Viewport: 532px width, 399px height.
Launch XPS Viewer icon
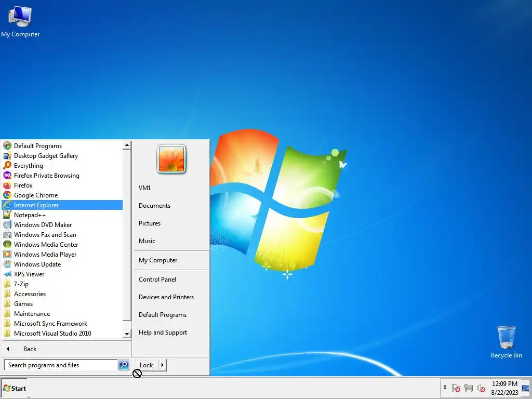coord(7,274)
